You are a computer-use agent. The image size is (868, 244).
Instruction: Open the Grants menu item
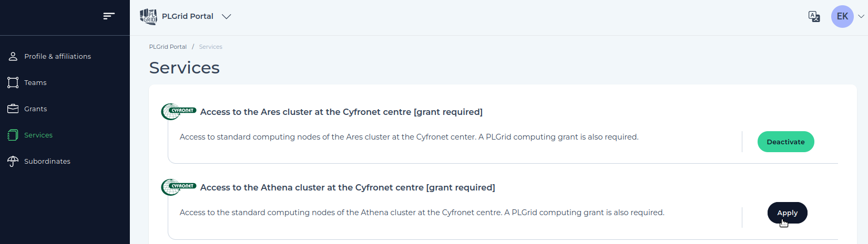click(36, 109)
